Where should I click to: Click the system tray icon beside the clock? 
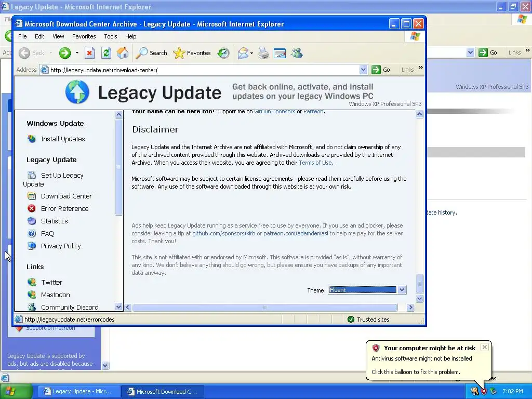pos(493,392)
